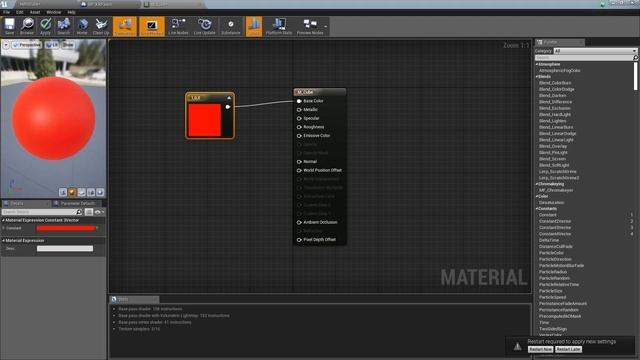Run Clean Up on the material graph
640x360 pixels.
pyautogui.click(x=101, y=26)
